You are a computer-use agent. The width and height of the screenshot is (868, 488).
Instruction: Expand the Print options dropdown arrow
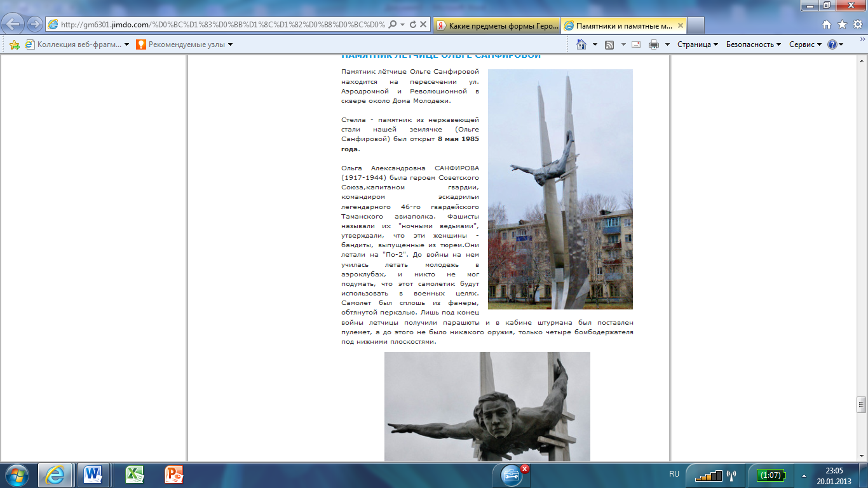point(667,44)
